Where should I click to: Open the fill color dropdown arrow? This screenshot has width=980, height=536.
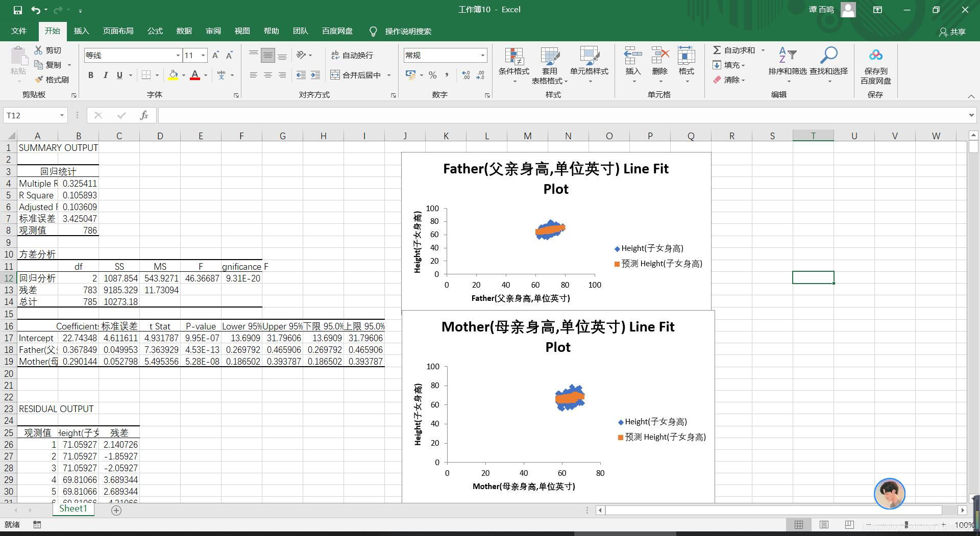(x=184, y=75)
